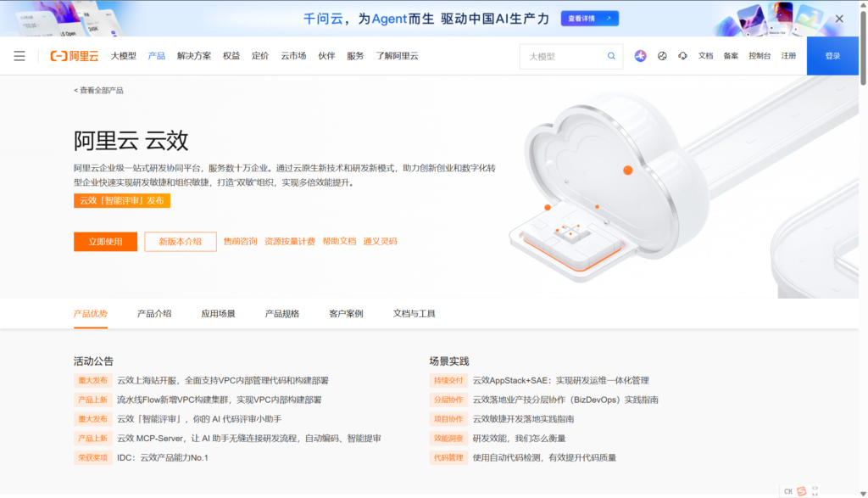The image size is (868, 498).
Task: Click the 分层协作 tag
Action: click(448, 400)
